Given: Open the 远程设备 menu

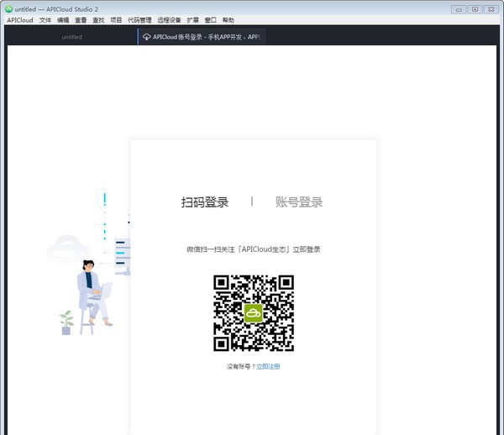Looking at the screenshot, I should pyautogui.click(x=169, y=20).
